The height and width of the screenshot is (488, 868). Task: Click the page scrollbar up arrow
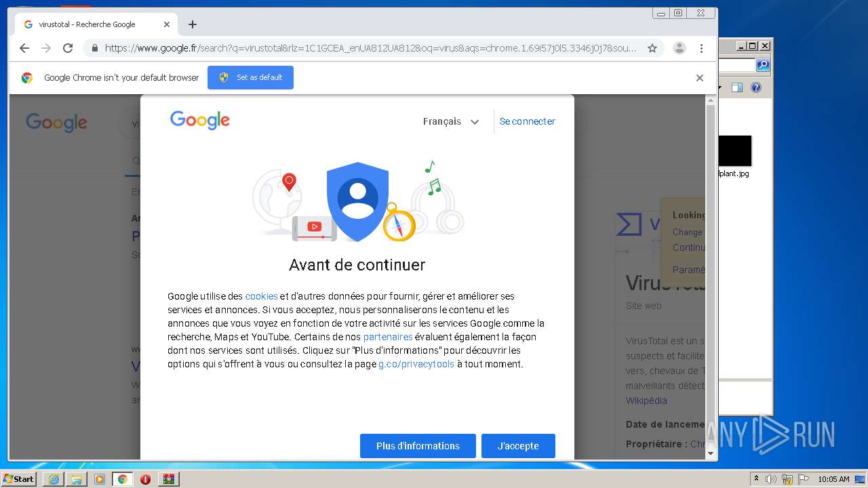(x=711, y=101)
